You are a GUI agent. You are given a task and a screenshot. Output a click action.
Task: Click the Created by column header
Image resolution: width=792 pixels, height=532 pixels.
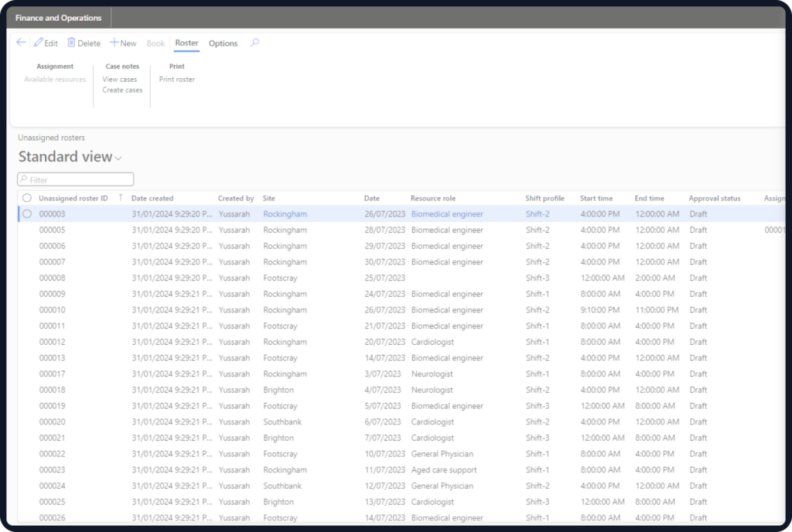coord(236,199)
